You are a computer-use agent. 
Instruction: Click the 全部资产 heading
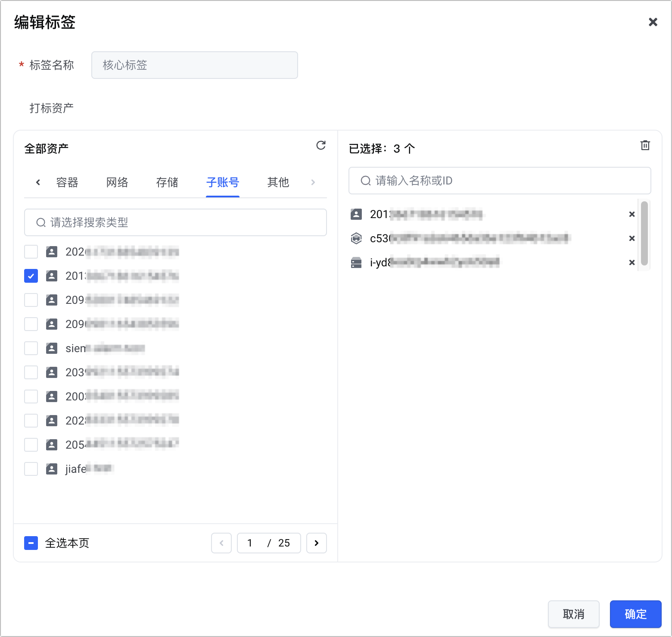(47, 149)
